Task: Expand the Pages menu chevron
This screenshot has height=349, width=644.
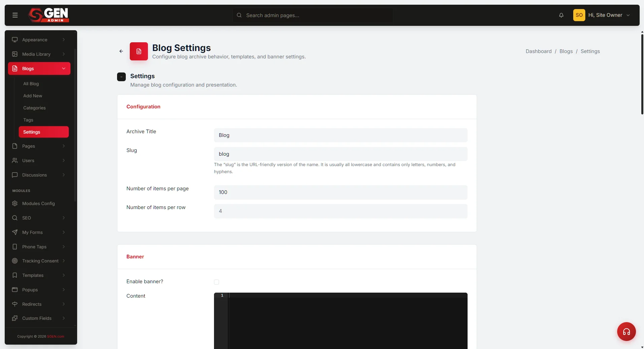Action: tap(64, 146)
